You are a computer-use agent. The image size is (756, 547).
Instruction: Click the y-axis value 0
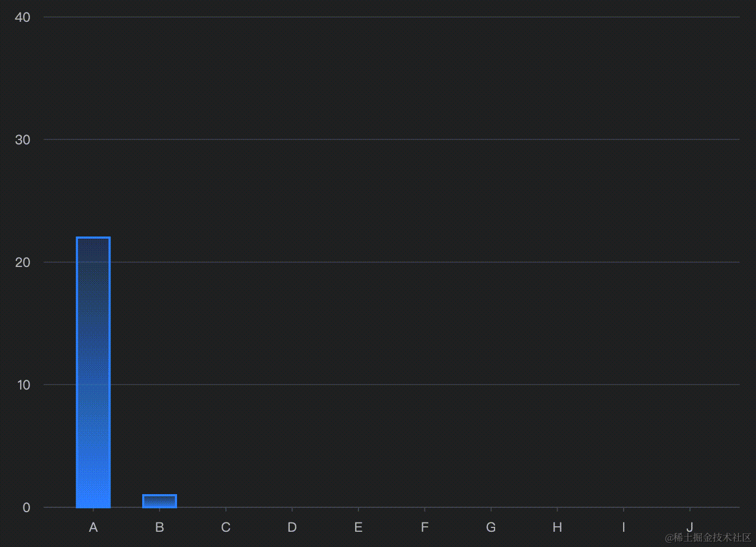pyautogui.click(x=27, y=508)
